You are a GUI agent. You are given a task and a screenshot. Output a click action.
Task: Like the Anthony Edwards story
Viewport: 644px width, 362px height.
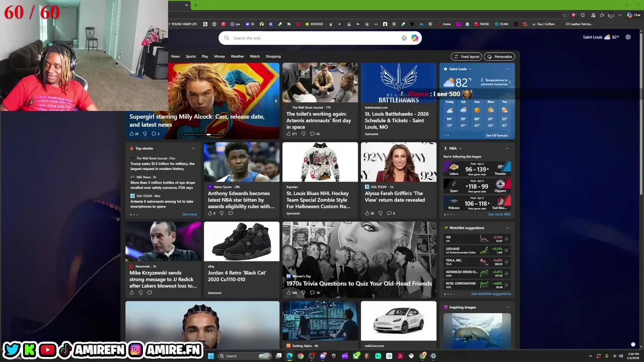[x=211, y=213]
